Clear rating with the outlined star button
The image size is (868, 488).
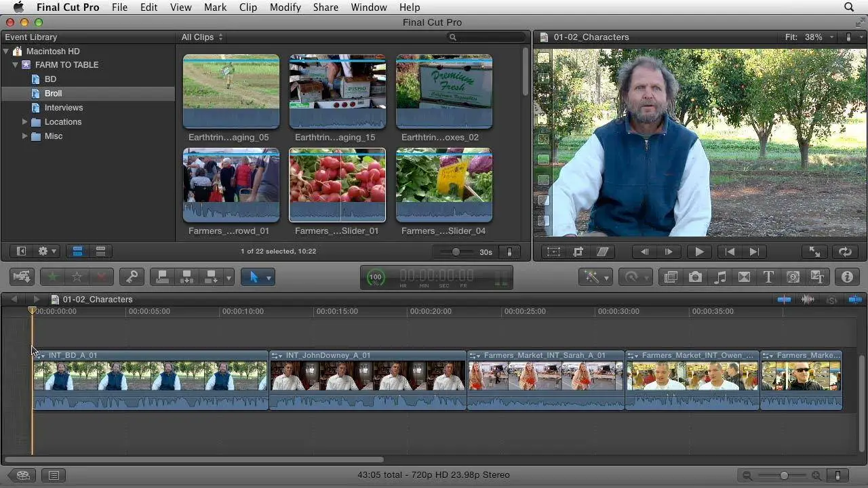tap(77, 277)
